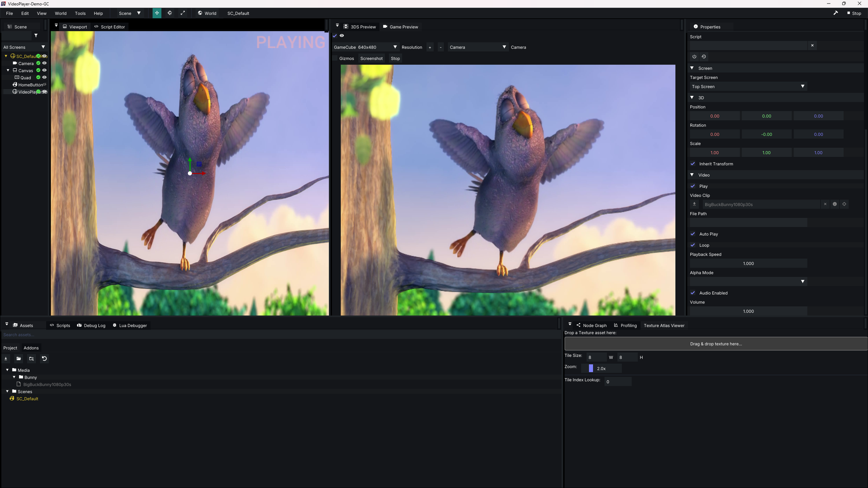Uncheck the Play checkbox
Image resolution: width=868 pixels, height=488 pixels.
693,186
